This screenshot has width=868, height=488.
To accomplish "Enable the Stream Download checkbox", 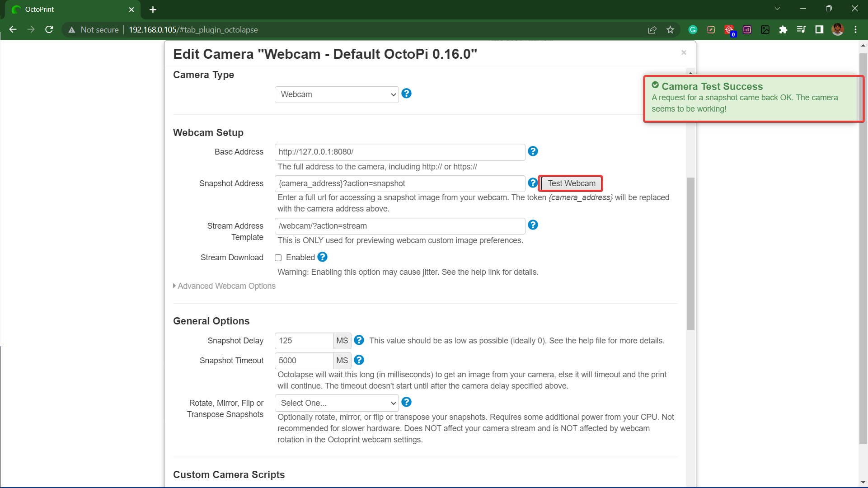I will coord(278,258).
